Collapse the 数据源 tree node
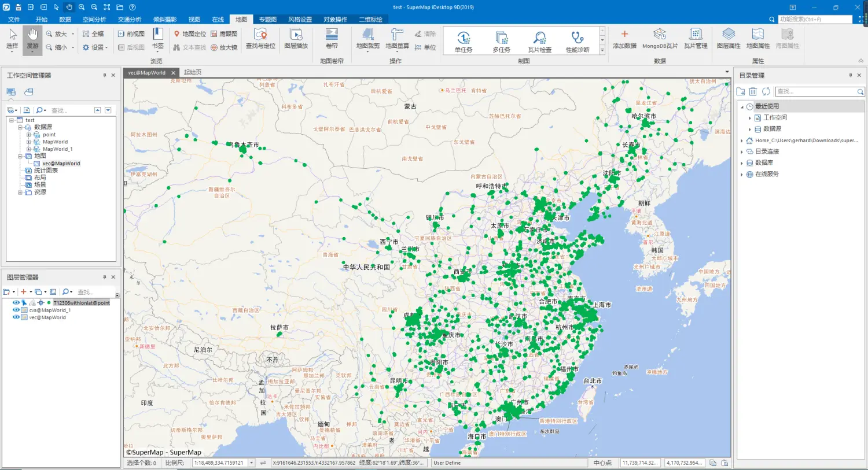 coord(20,127)
